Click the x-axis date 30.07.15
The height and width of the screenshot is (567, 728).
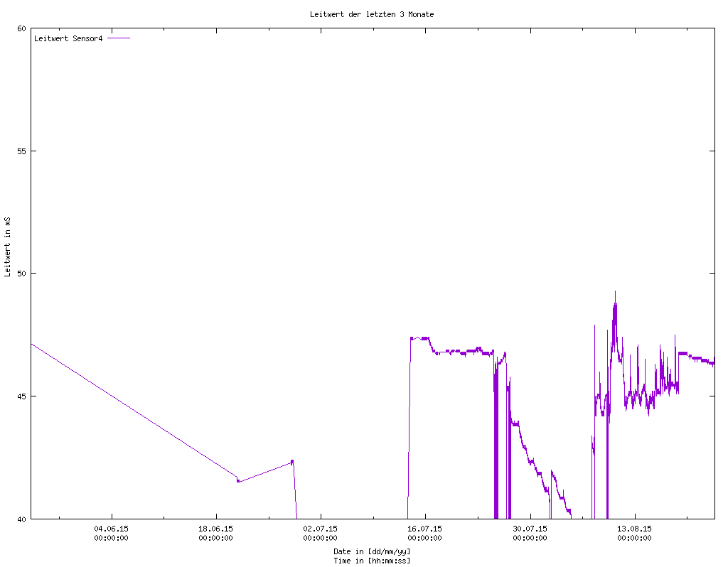530,529
